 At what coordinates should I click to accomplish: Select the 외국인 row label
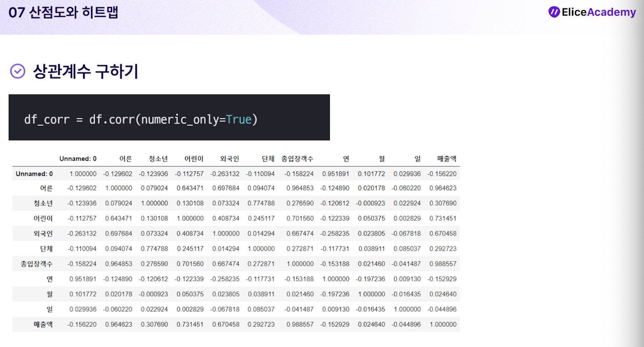43,234
